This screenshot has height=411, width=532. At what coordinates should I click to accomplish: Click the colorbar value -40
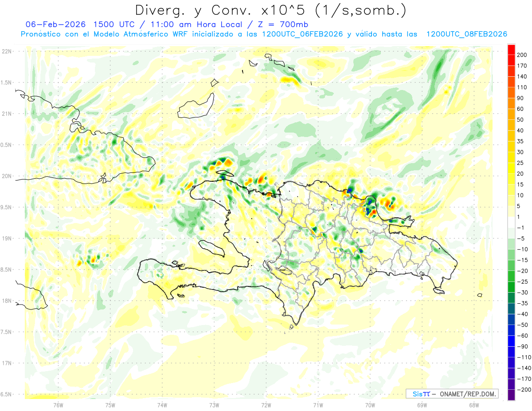(522, 314)
